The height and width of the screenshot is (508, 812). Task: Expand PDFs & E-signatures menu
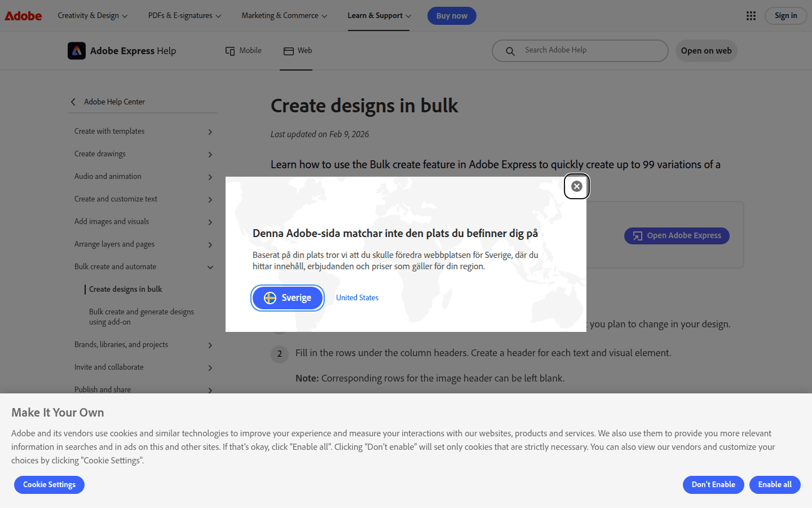point(184,16)
